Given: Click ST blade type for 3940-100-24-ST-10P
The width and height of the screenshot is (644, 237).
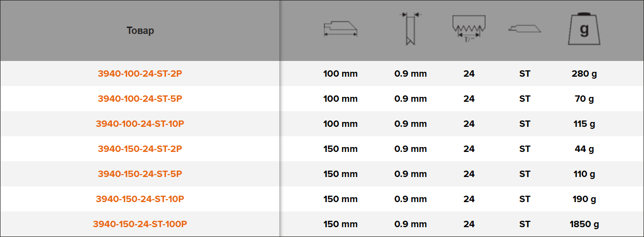Looking at the screenshot, I should [x=525, y=124].
